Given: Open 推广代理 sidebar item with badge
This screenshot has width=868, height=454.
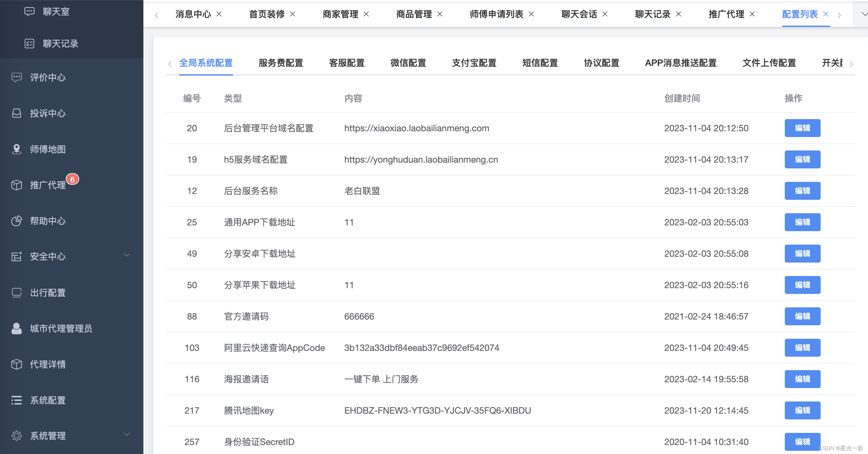Looking at the screenshot, I should pyautogui.click(x=47, y=185).
